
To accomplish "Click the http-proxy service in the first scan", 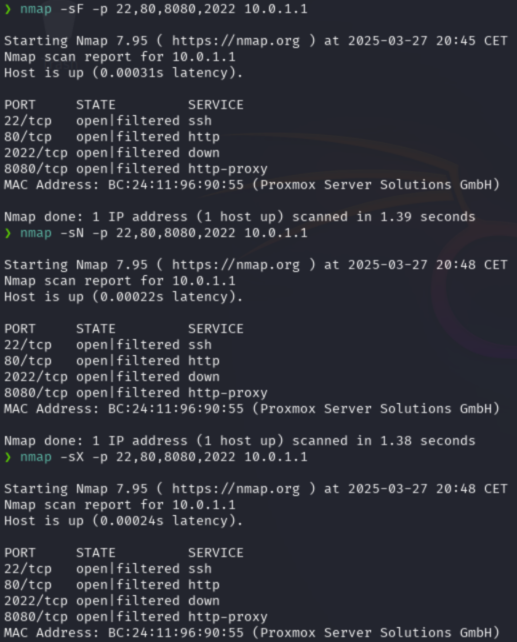I will (228, 169).
